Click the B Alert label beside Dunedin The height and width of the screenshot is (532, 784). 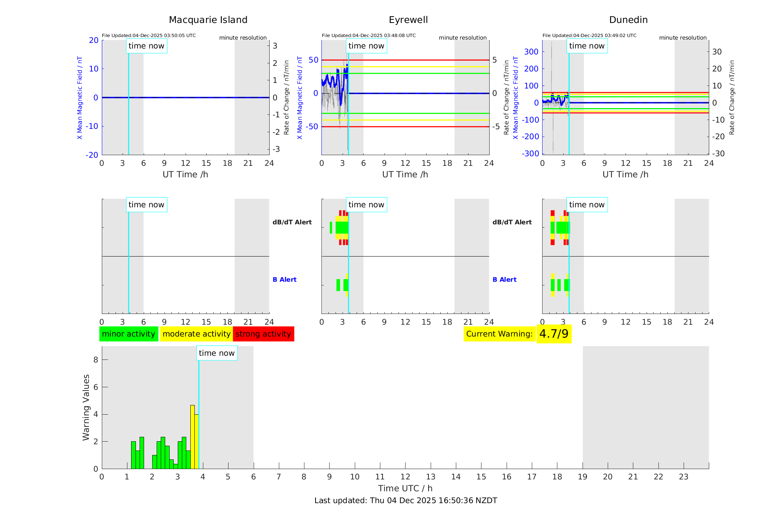pos(504,280)
